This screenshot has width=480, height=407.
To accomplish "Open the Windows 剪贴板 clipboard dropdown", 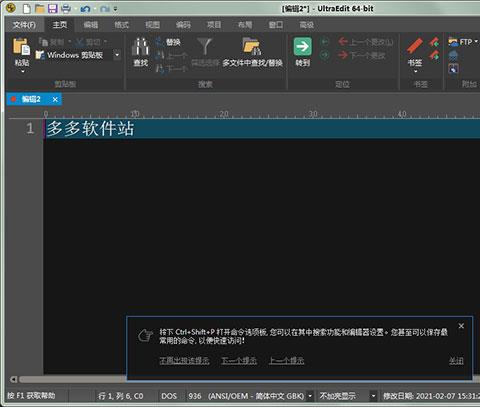I will [117, 55].
